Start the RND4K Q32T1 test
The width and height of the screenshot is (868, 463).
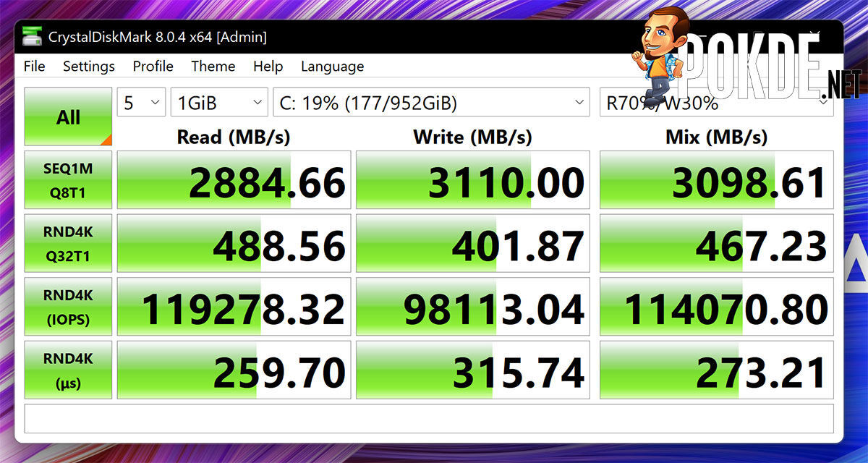69,242
